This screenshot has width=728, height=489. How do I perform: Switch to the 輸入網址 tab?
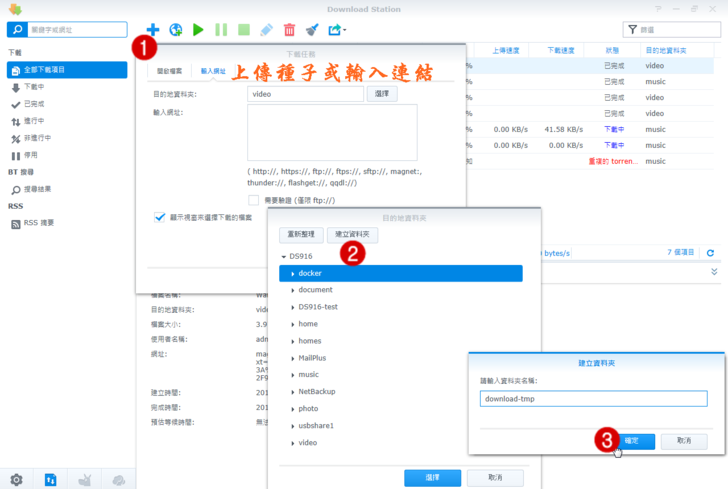pyautogui.click(x=213, y=72)
